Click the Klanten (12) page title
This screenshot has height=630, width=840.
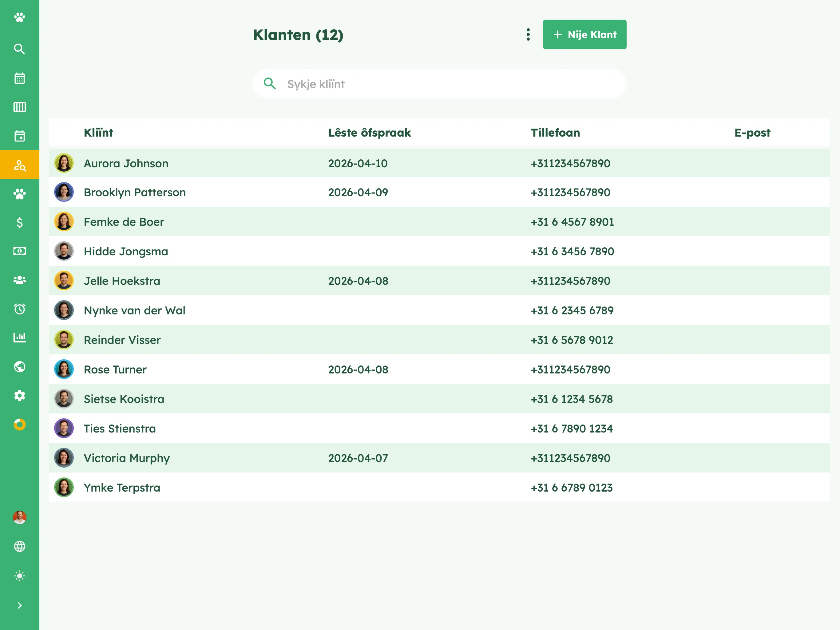point(298,35)
